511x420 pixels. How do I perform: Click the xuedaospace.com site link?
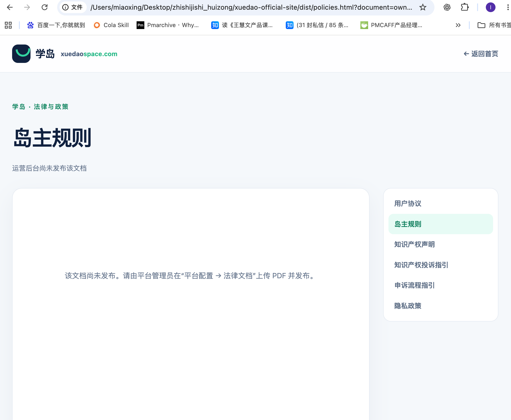(89, 54)
